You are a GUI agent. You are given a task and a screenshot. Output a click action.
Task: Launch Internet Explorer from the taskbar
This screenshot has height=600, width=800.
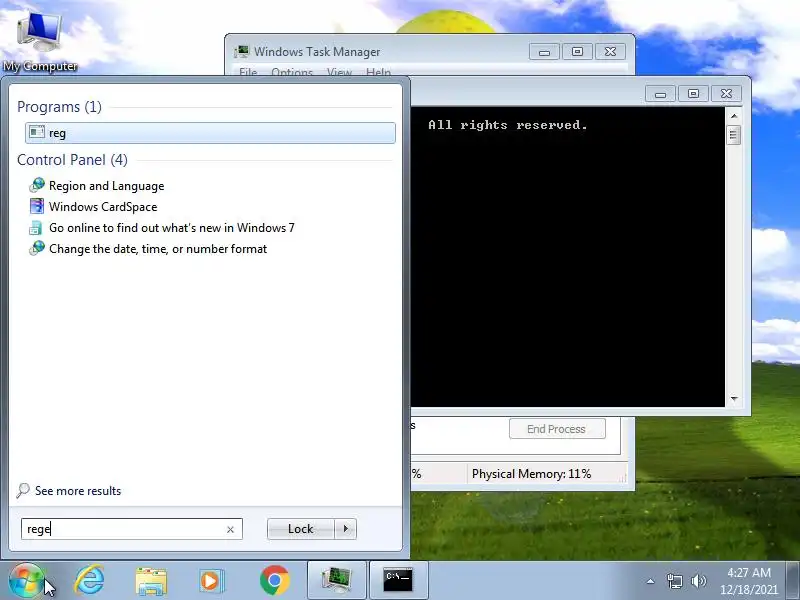click(x=89, y=580)
